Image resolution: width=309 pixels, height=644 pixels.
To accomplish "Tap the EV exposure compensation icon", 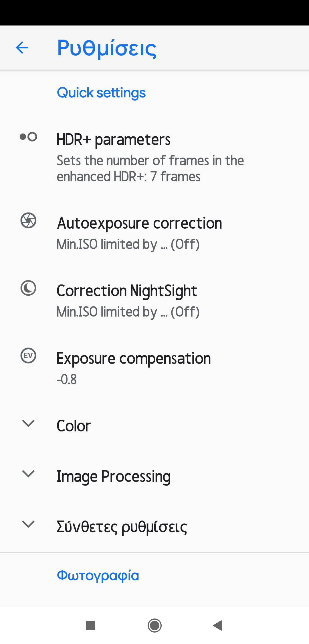I will (x=28, y=356).
